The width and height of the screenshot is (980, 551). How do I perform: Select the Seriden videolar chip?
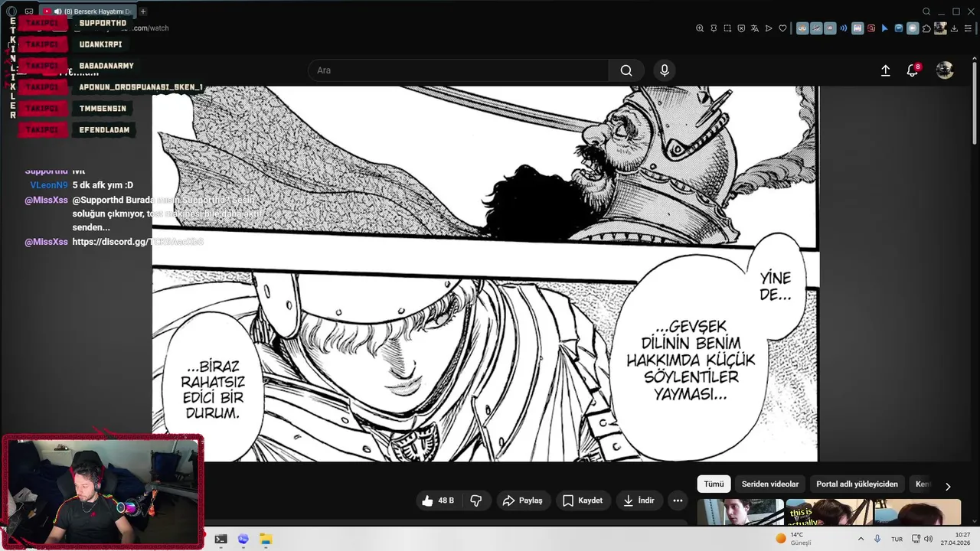coord(770,484)
